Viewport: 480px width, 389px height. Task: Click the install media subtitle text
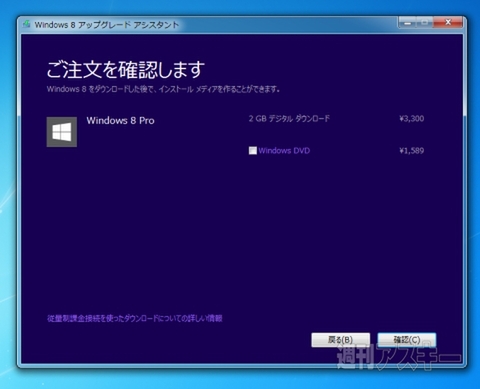point(163,89)
